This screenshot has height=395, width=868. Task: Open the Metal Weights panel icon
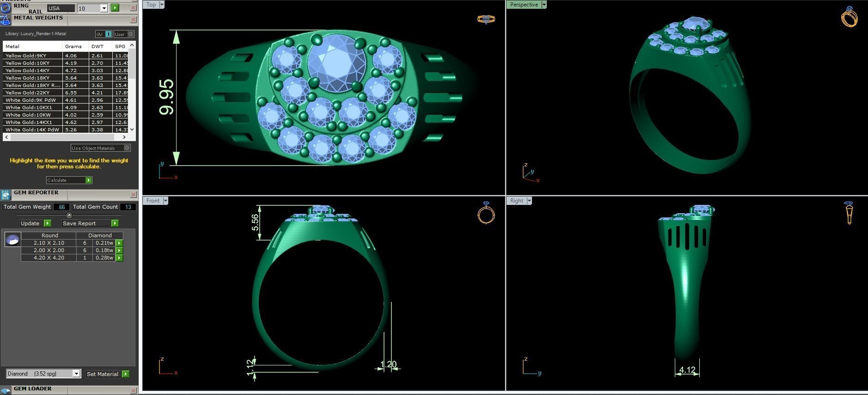pyautogui.click(x=6, y=20)
